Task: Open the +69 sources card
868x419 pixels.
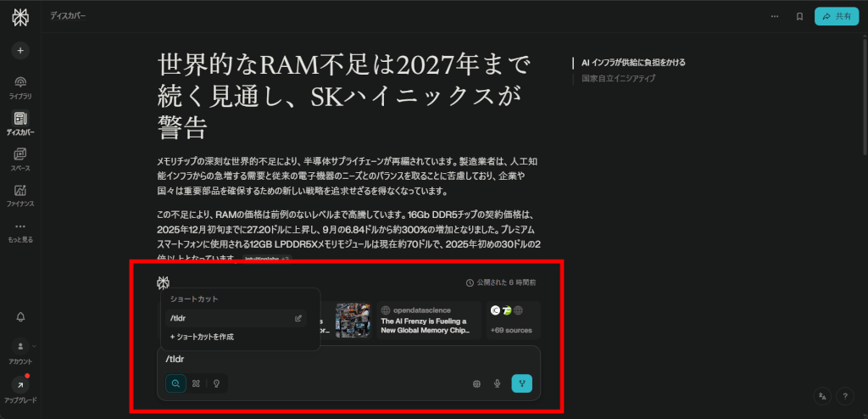Action: coord(512,321)
